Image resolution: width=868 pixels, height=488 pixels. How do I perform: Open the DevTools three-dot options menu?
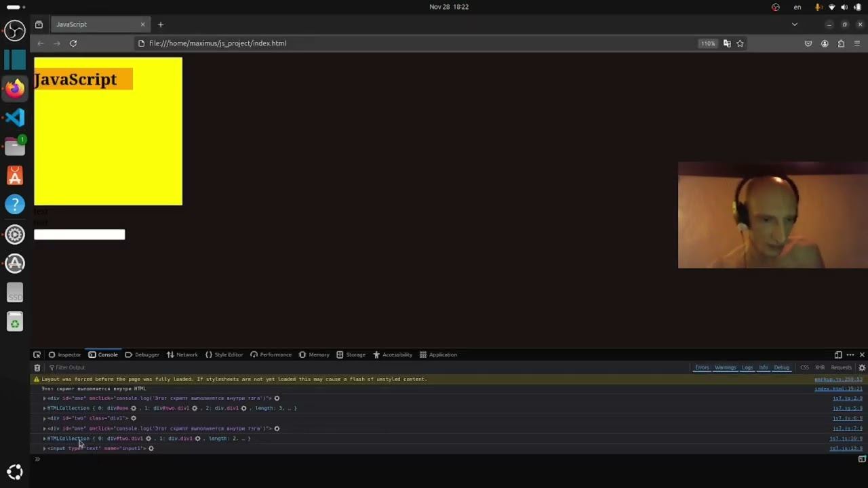(850, 354)
